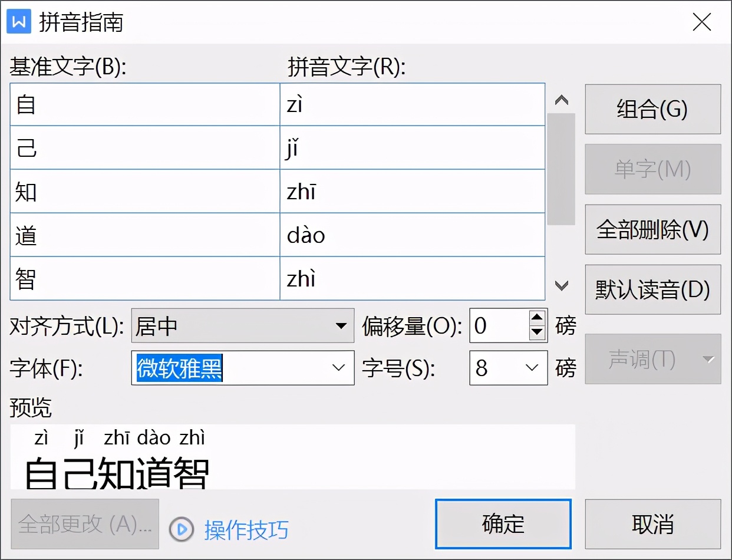Click the 偏移量(O) label
732x560 pixels.
pyautogui.click(x=412, y=326)
